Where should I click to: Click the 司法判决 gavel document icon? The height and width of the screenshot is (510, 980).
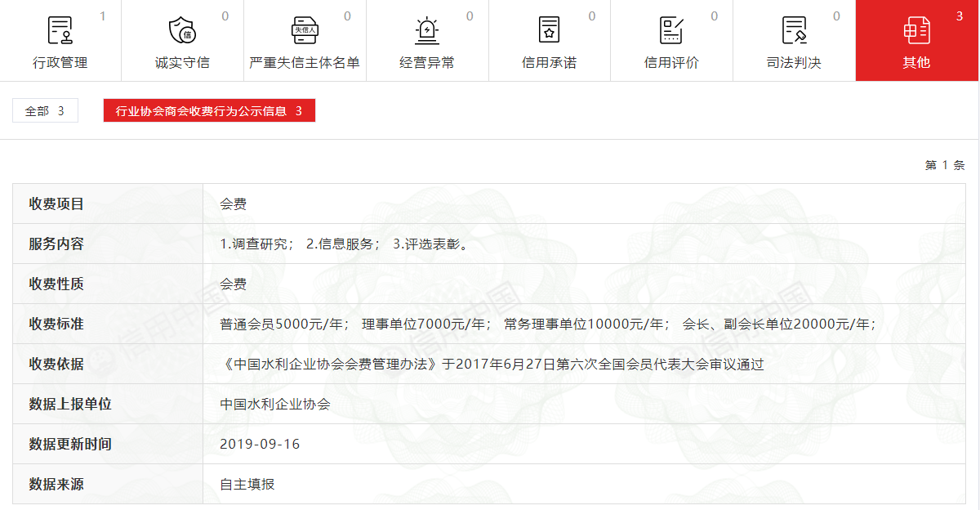pos(794,30)
